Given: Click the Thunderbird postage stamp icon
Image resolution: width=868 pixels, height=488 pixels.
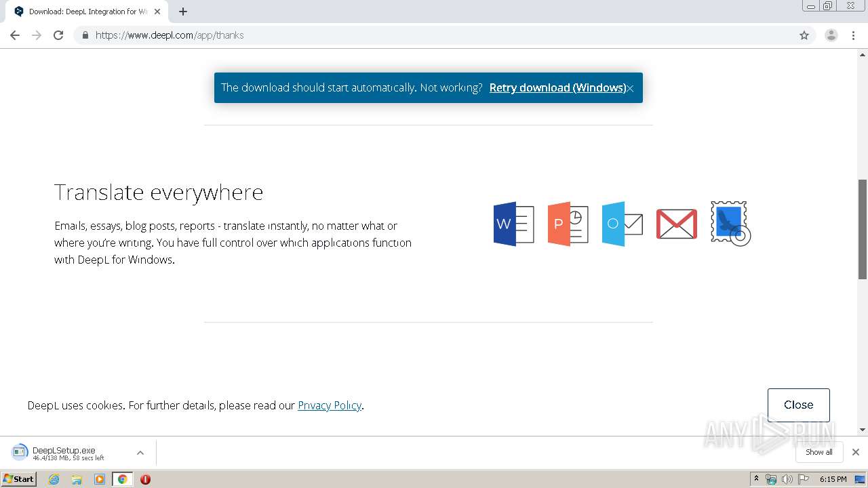Looking at the screenshot, I should 730,224.
